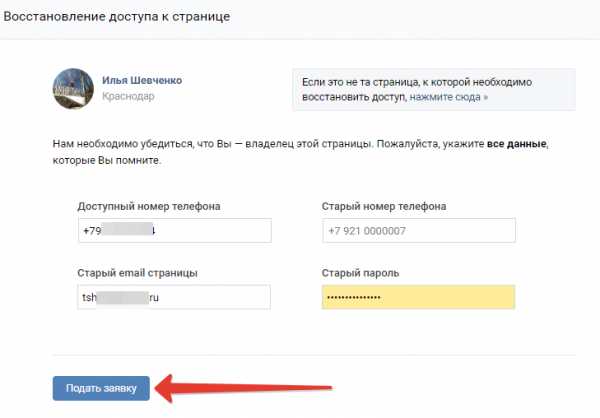Click the Восстановление доступа к странице header
Image resolution: width=600 pixels, height=418 pixels.
(x=117, y=17)
